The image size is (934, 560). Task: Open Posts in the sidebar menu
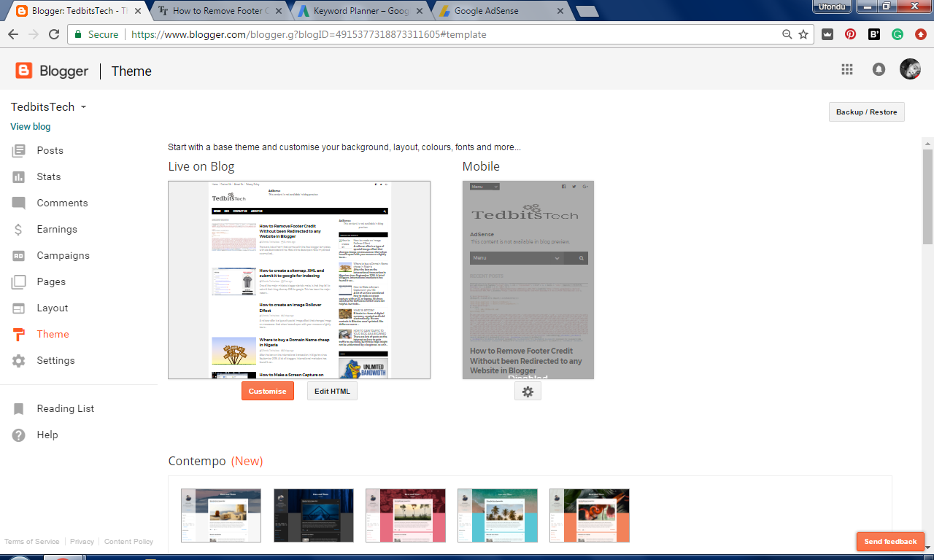pyautogui.click(x=50, y=150)
